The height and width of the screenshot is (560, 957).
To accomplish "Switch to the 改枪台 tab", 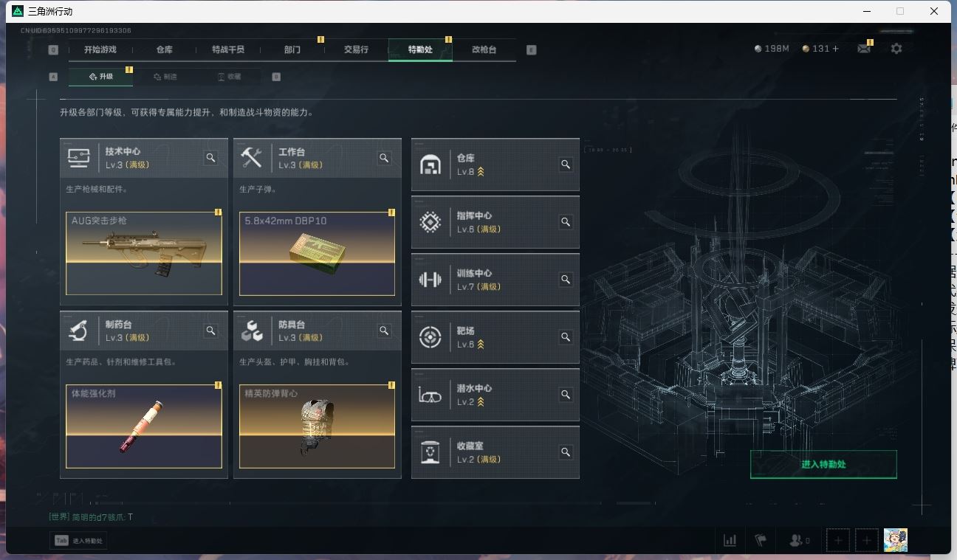I will pyautogui.click(x=484, y=49).
